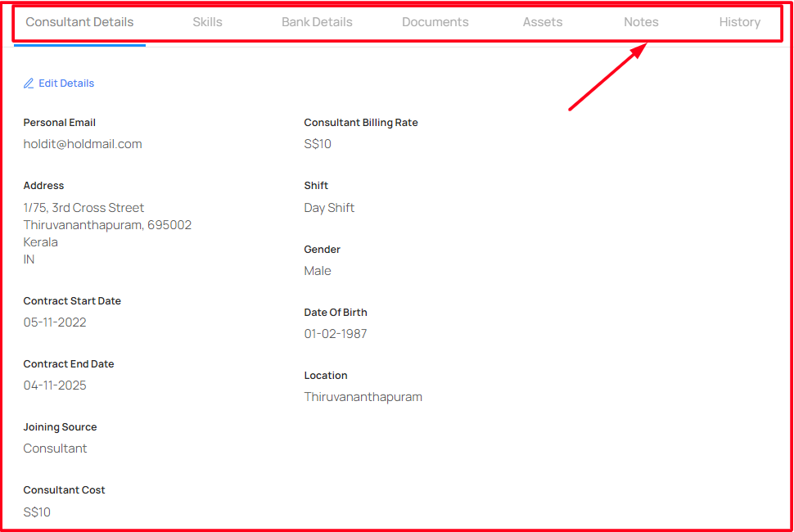794x532 pixels.
Task: Click the Gender value Male
Action: [x=318, y=271]
